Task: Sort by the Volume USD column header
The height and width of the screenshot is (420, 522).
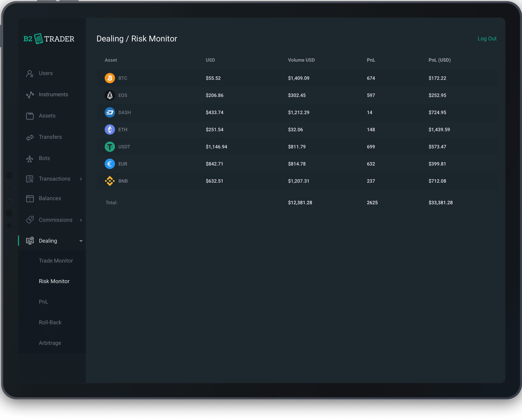Action: [x=301, y=60]
